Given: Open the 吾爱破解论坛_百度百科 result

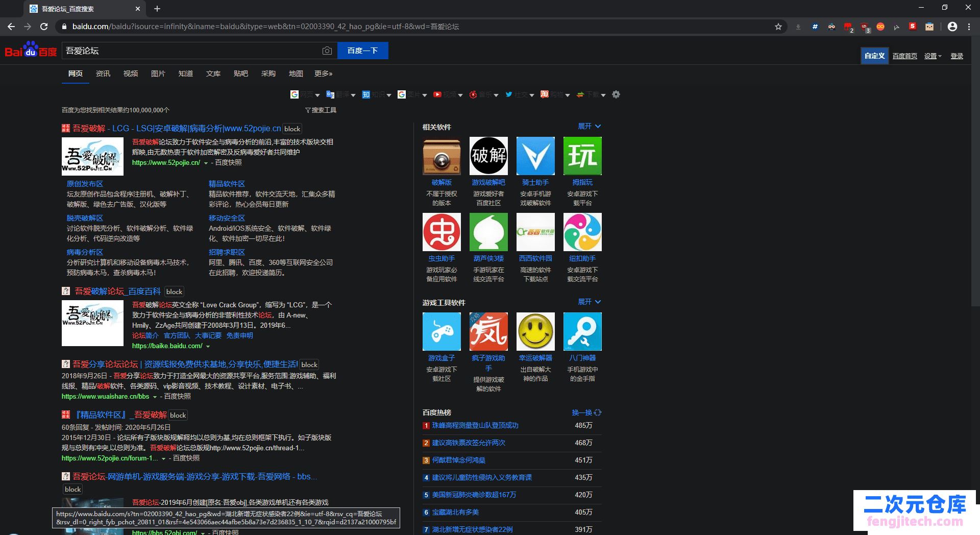Looking at the screenshot, I should coord(118,291).
